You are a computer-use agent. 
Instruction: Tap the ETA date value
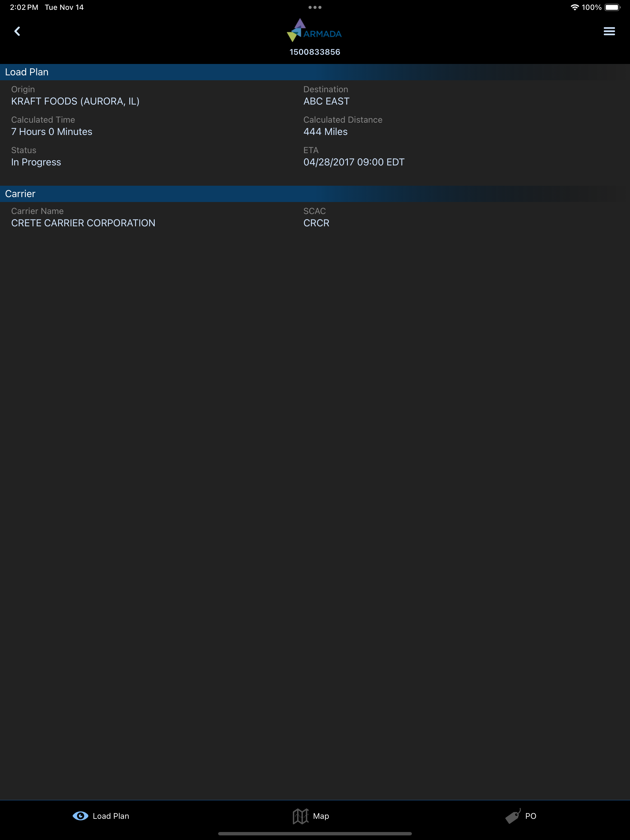(353, 162)
